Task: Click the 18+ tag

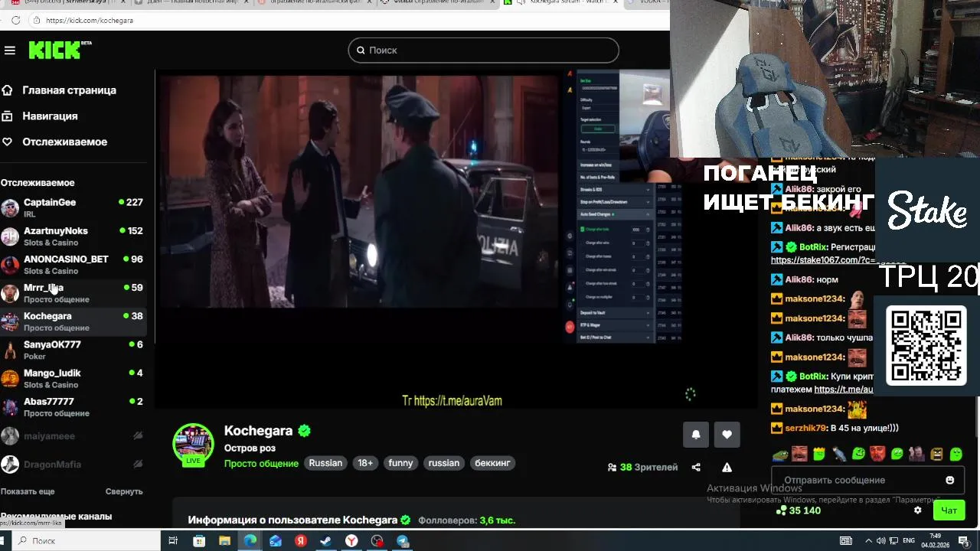Action: pos(365,463)
